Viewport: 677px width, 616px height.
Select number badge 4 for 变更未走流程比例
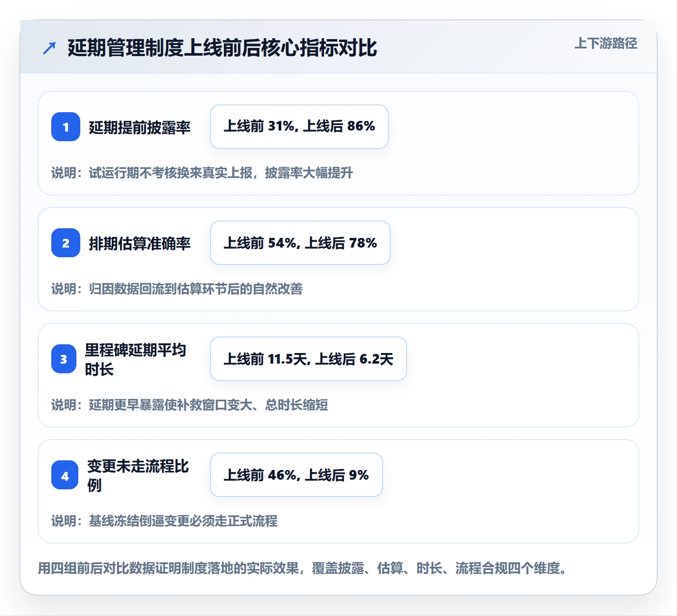(x=65, y=475)
